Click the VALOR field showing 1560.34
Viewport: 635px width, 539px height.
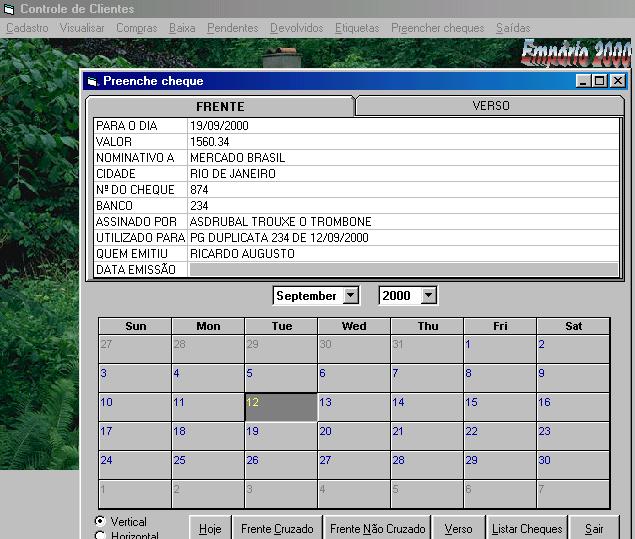[402, 142]
